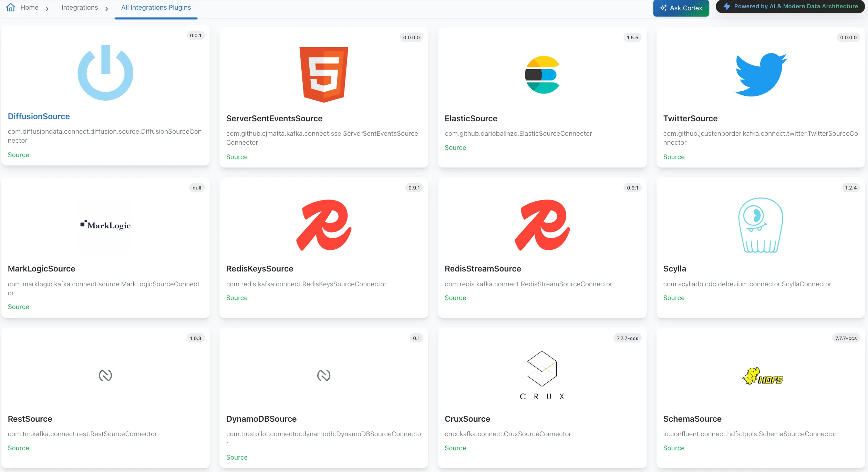Select the Elastic logo on ElasticSource card
This screenshot has height=472, width=868.
[542, 75]
